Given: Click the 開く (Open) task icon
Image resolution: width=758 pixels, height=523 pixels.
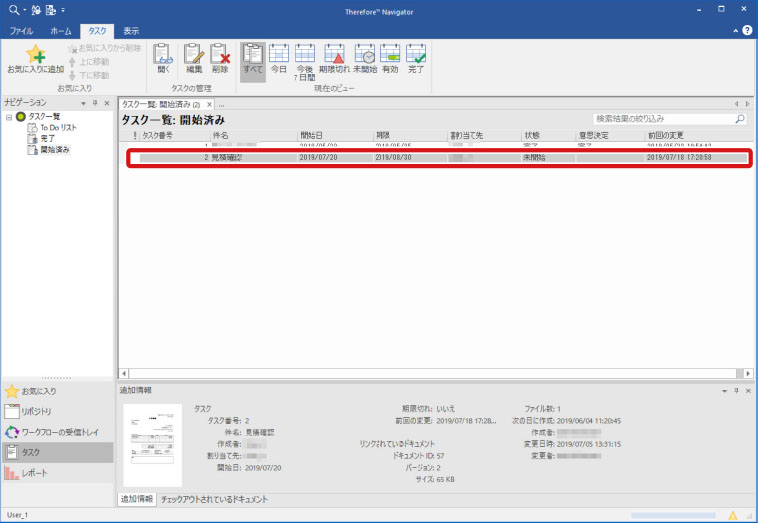Looking at the screenshot, I should pyautogui.click(x=163, y=59).
